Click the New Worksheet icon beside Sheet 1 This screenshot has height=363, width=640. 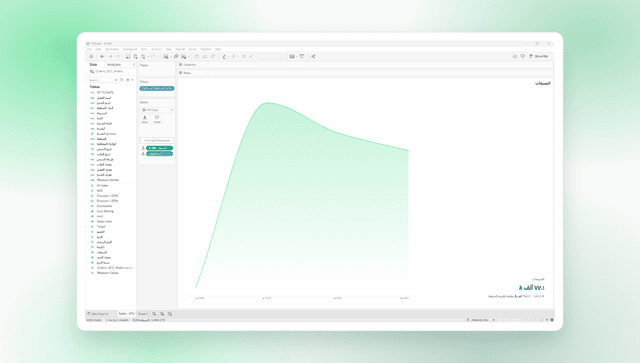pos(154,314)
